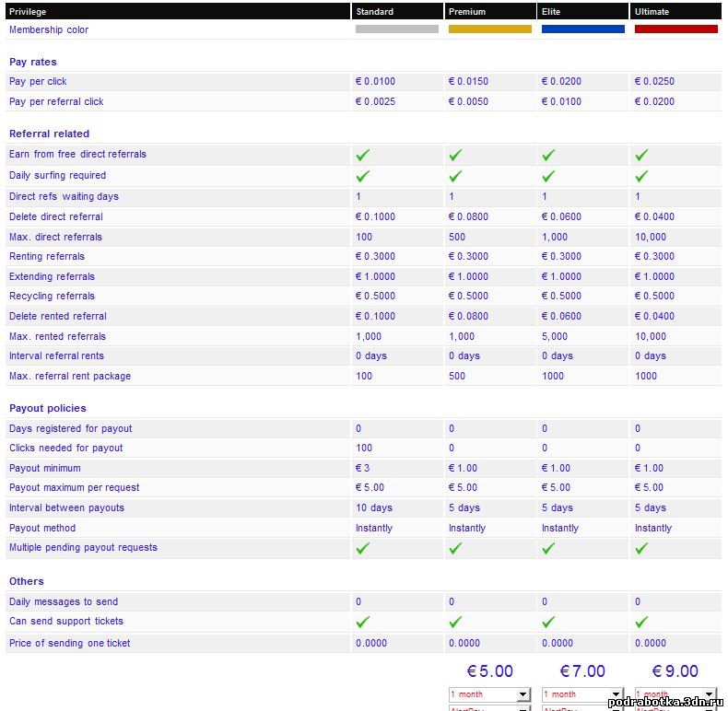728x711 pixels.
Task: Click Premium checkmark for Multiple pending payout requests
Action: [x=455, y=549]
